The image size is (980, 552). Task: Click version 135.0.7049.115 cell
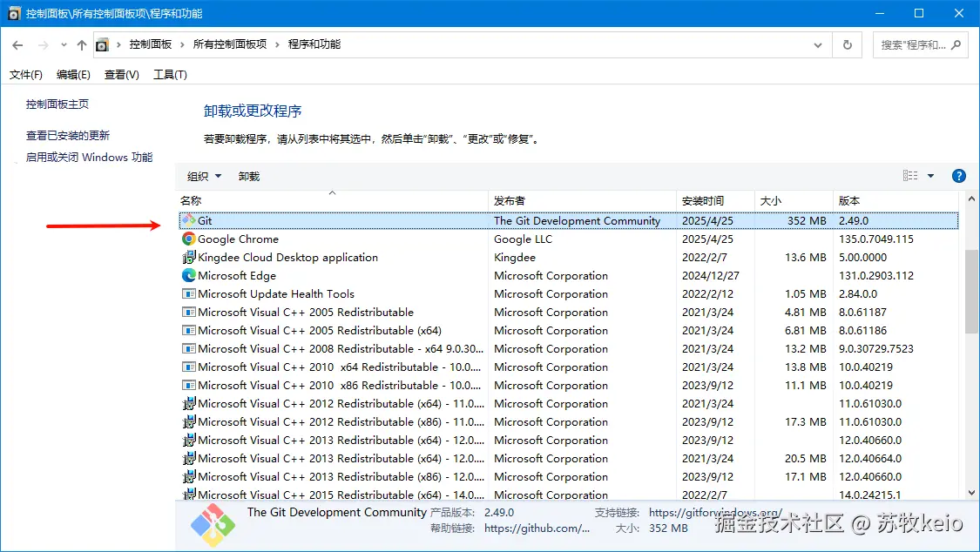click(x=876, y=239)
